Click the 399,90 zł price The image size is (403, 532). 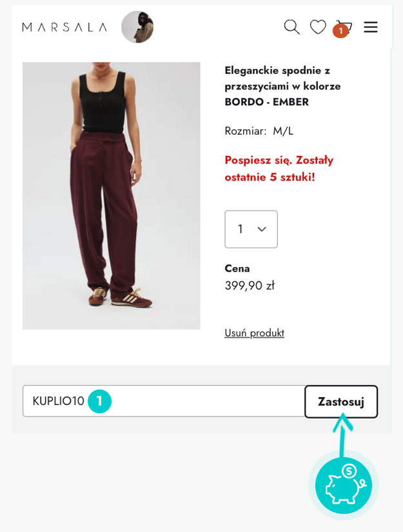pyautogui.click(x=250, y=285)
